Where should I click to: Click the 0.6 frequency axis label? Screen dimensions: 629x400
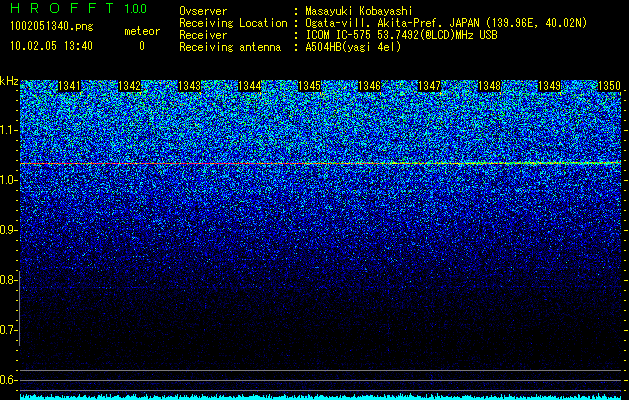click(8, 380)
